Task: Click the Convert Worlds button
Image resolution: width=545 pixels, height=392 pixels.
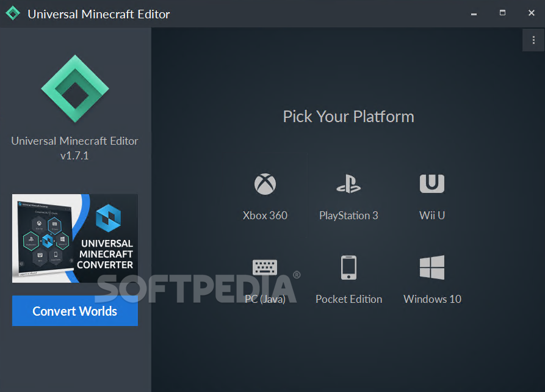Action: click(x=75, y=311)
